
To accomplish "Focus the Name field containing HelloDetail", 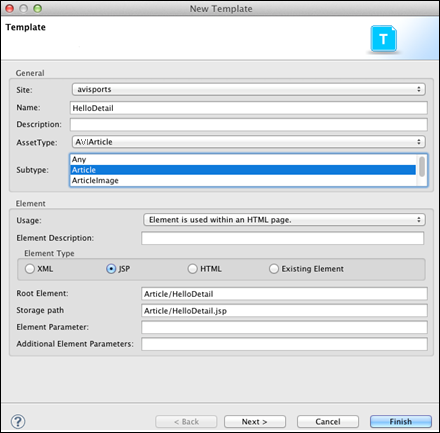I will coord(249,108).
